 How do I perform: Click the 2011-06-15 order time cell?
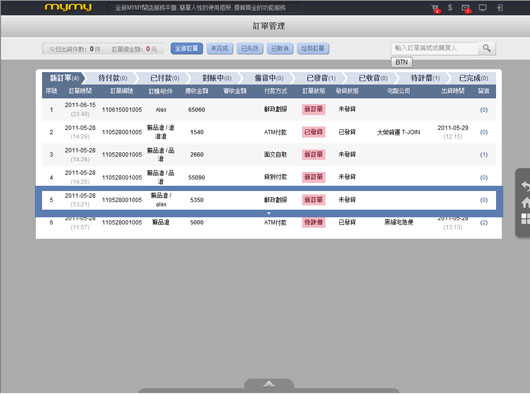tap(80, 109)
